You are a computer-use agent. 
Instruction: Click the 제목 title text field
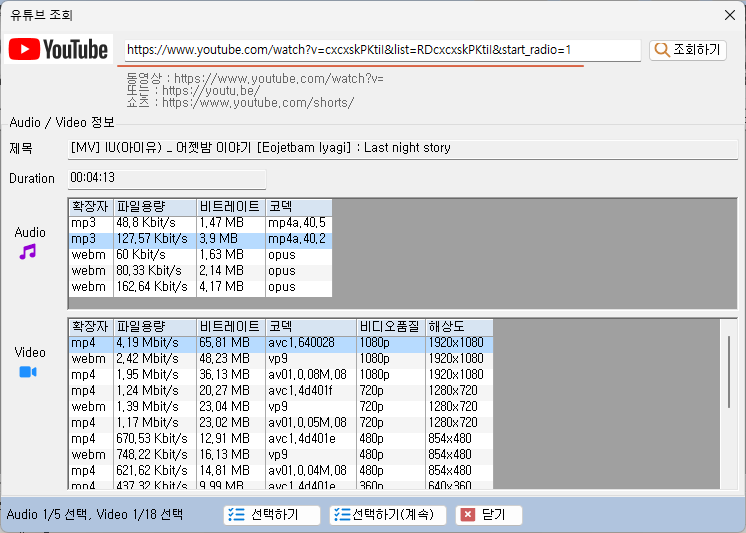(402, 148)
